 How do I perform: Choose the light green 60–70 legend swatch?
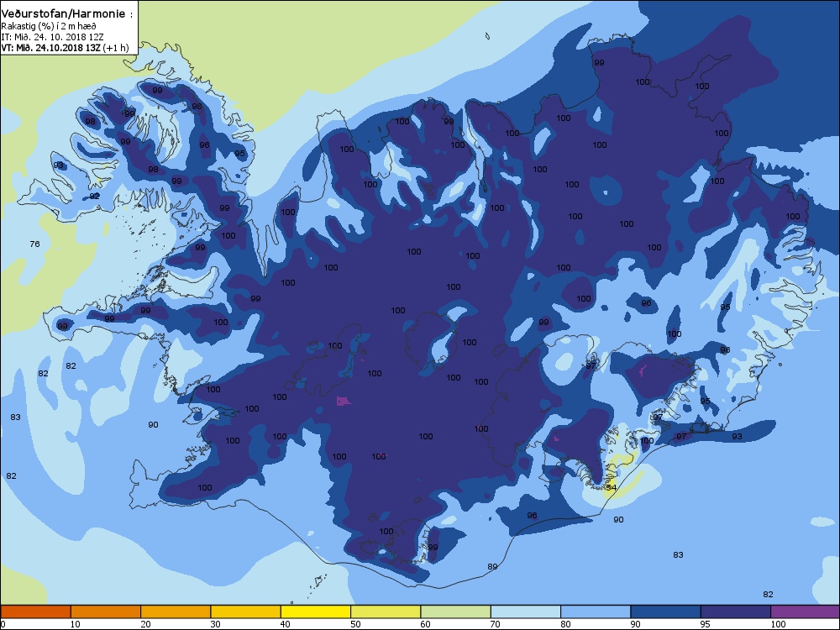click(456, 612)
